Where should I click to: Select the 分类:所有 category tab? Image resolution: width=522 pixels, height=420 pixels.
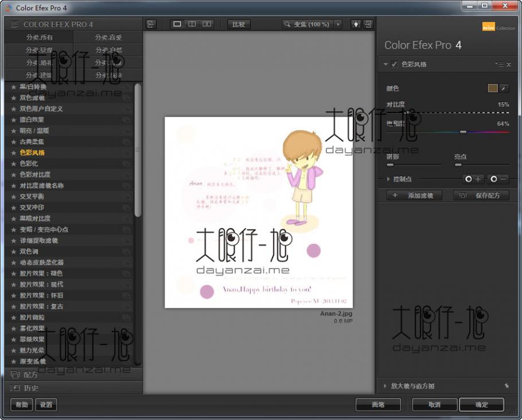[x=39, y=37]
